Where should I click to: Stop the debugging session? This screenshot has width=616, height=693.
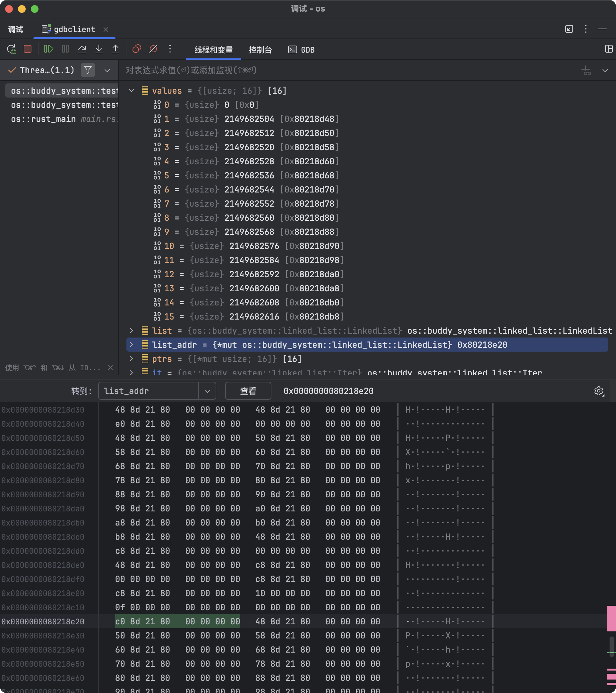pyautogui.click(x=28, y=49)
